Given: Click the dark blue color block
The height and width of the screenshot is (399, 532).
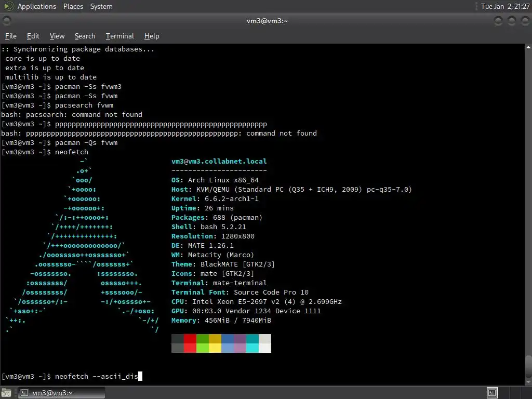Looking at the screenshot, I should [228, 339].
